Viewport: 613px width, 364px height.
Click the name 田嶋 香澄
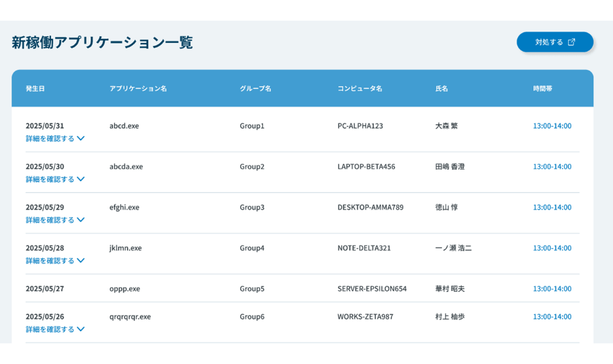(450, 167)
